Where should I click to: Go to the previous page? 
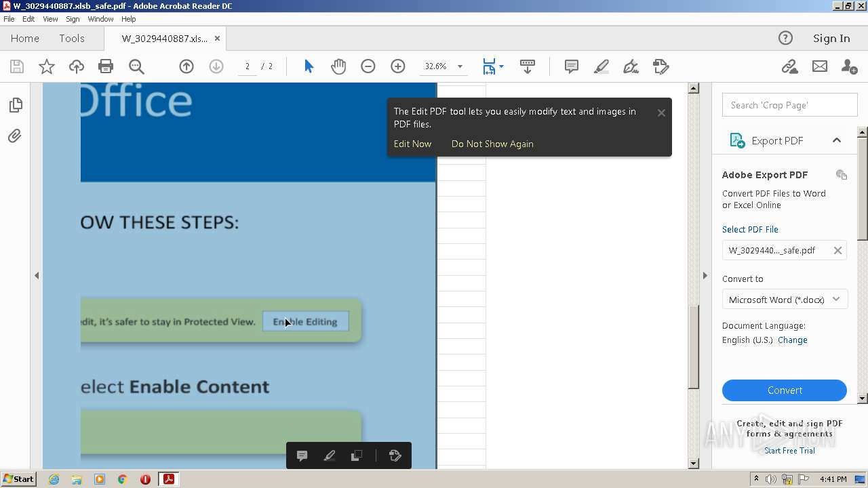186,66
